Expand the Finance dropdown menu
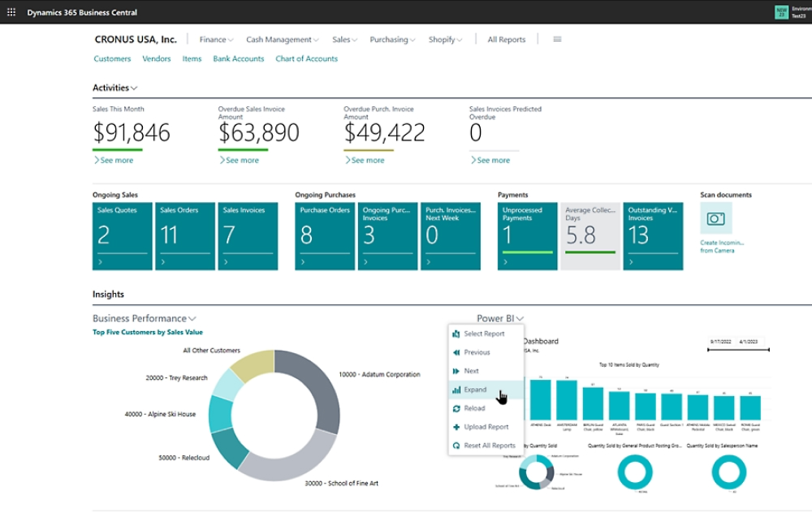This screenshot has width=812, height=530. click(216, 39)
